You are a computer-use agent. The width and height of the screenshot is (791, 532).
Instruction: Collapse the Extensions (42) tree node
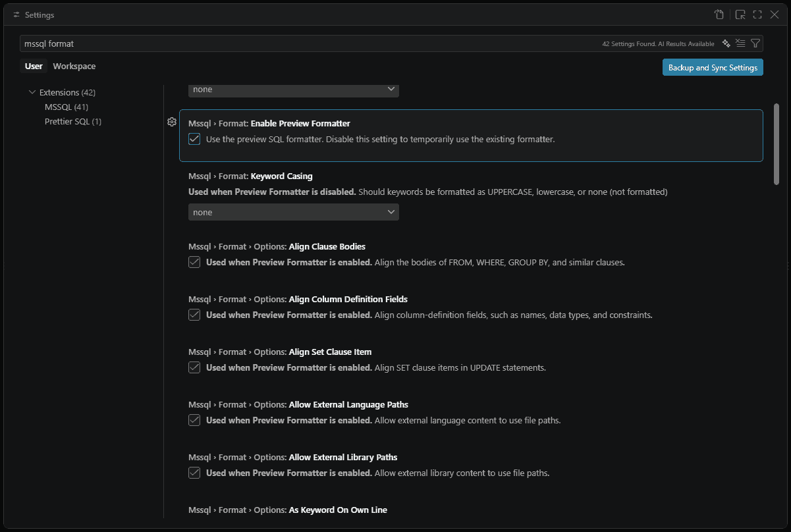32,92
